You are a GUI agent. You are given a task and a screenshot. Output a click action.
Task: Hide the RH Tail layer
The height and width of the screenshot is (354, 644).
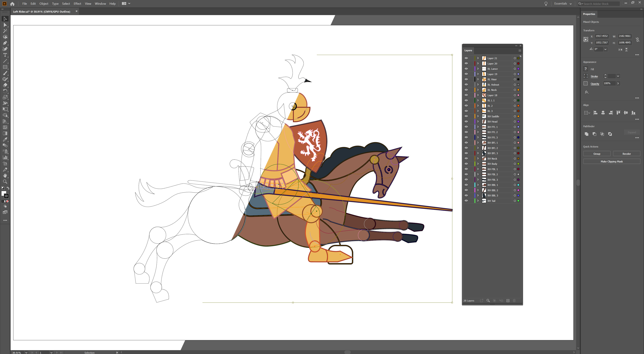point(466,201)
